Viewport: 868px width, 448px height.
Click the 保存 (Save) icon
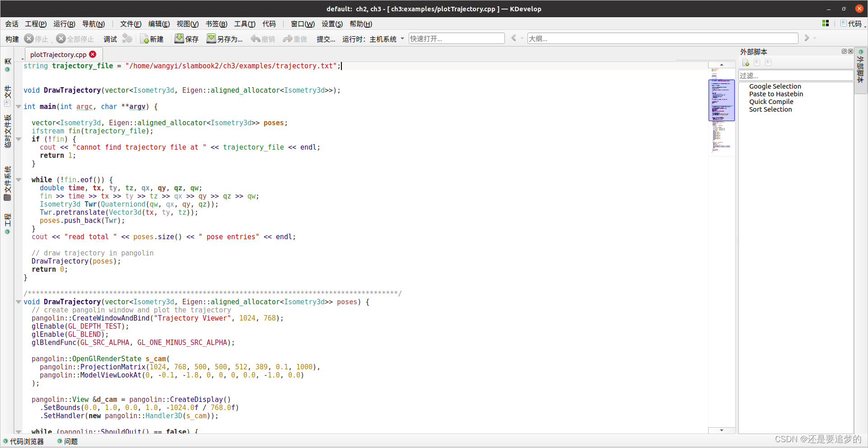coord(179,39)
